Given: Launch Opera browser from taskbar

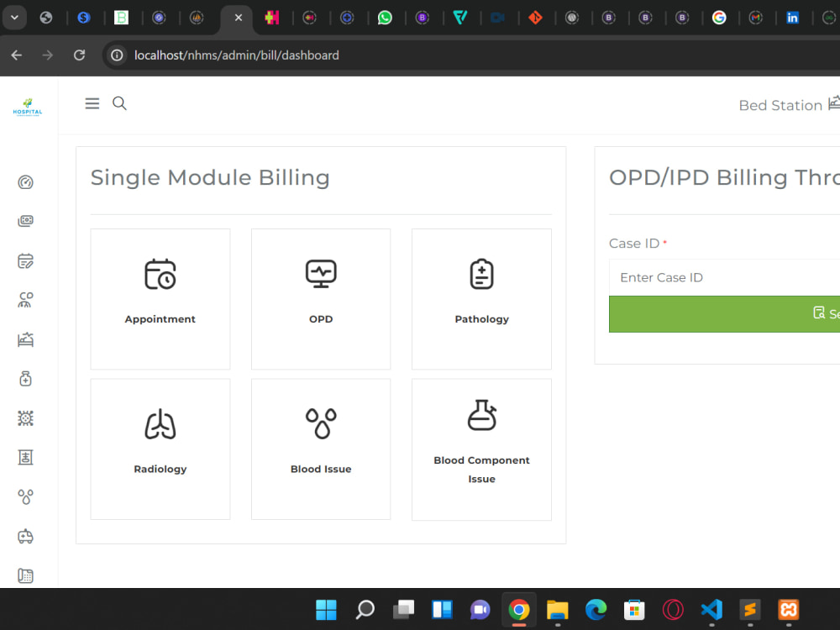Looking at the screenshot, I should (x=673, y=610).
